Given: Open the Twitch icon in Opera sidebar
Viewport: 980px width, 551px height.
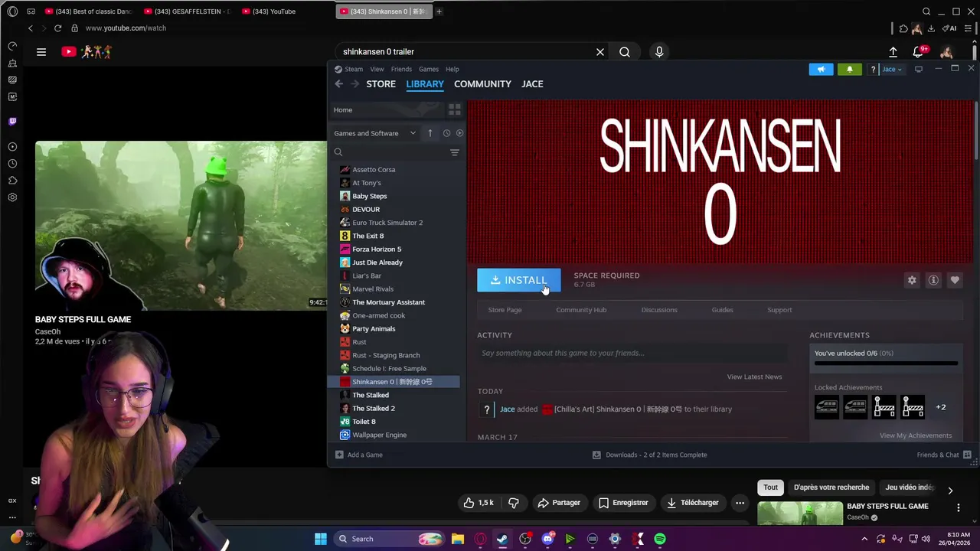Looking at the screenshot, I should tap(12, 121).
